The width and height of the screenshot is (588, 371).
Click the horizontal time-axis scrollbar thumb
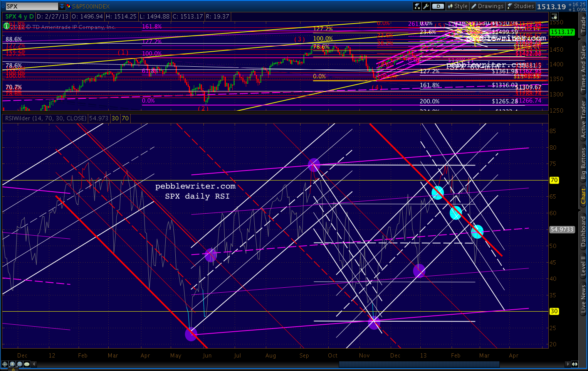point(419,364)
